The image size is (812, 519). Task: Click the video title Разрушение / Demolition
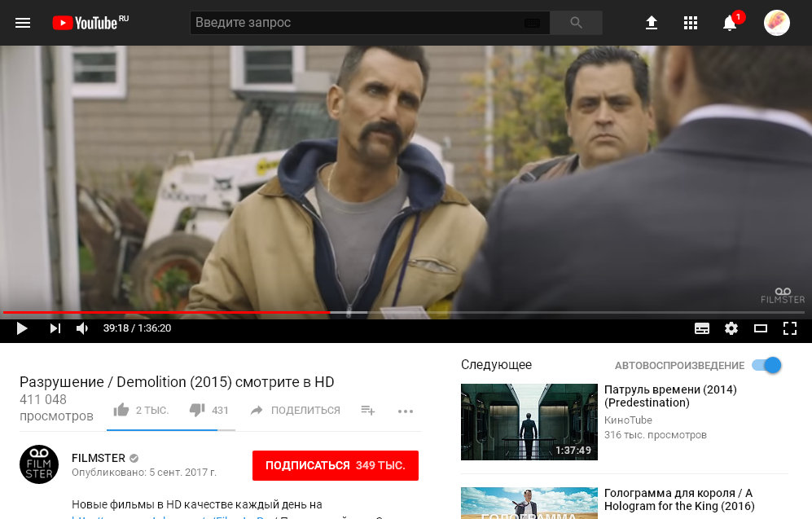click(177, 382)
